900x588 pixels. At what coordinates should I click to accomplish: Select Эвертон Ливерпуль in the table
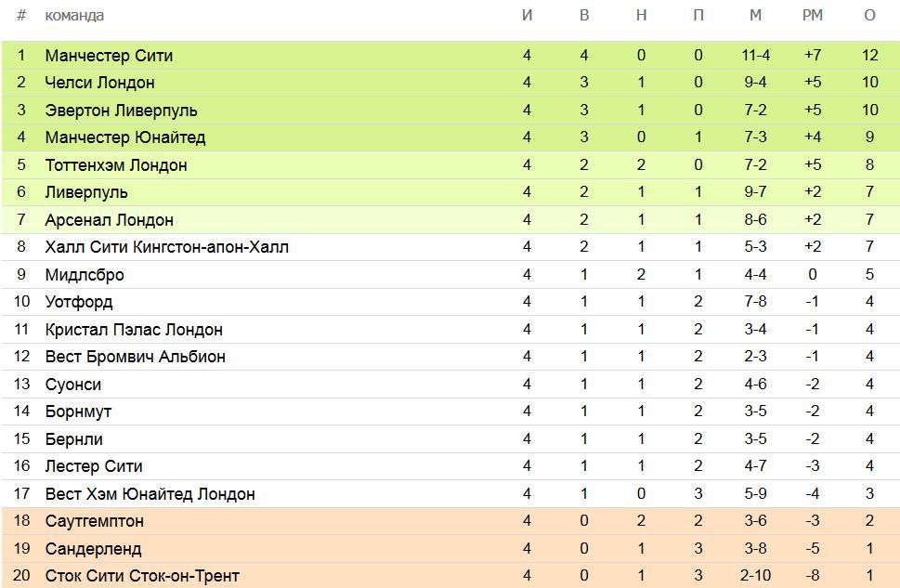pyautogui.click(x=121, y=111)
